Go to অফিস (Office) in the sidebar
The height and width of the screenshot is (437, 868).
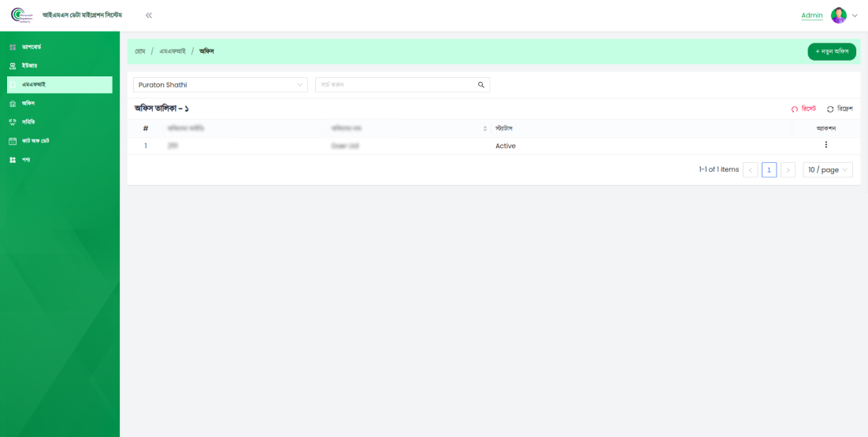click(28, 103)
